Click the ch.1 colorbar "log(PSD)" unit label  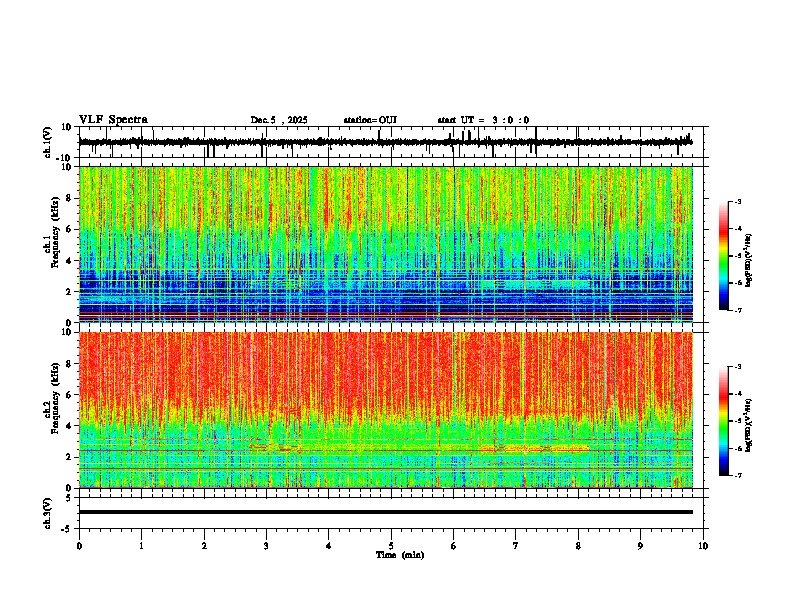click(748, 261)
